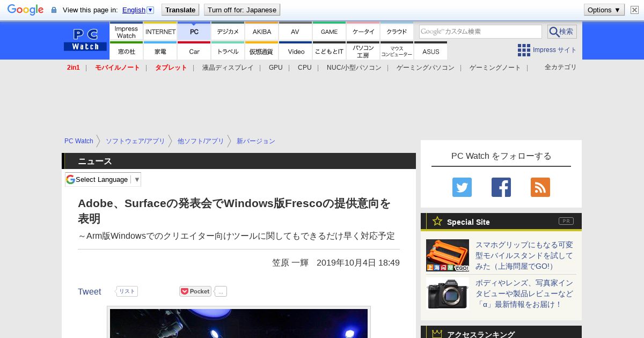Click the PR badge in Special Site
Screen dimensions: 644x338
566,221
